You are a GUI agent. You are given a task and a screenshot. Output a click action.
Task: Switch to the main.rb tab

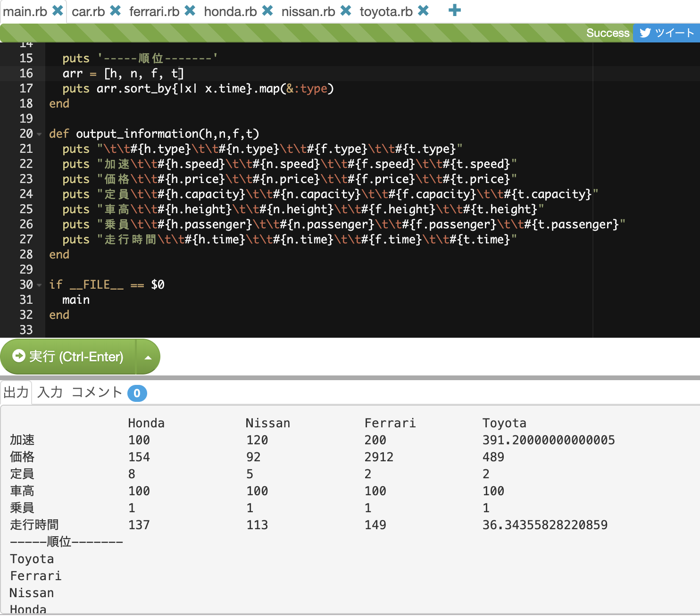coord(25,11)
